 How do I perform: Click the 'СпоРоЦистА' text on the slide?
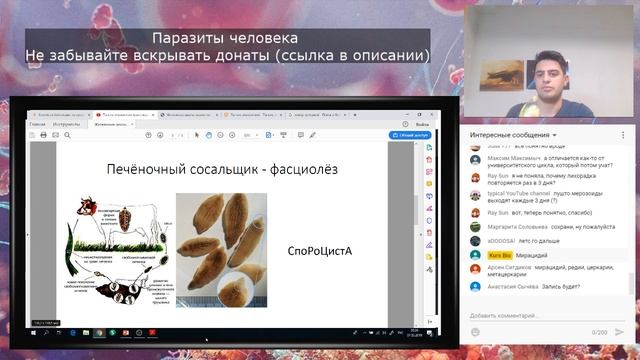click(320, 251)
